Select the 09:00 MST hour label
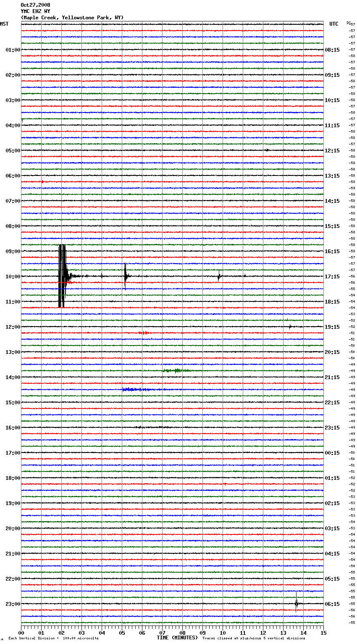This screenshot has width=357, height=644. tap(13, 251)
